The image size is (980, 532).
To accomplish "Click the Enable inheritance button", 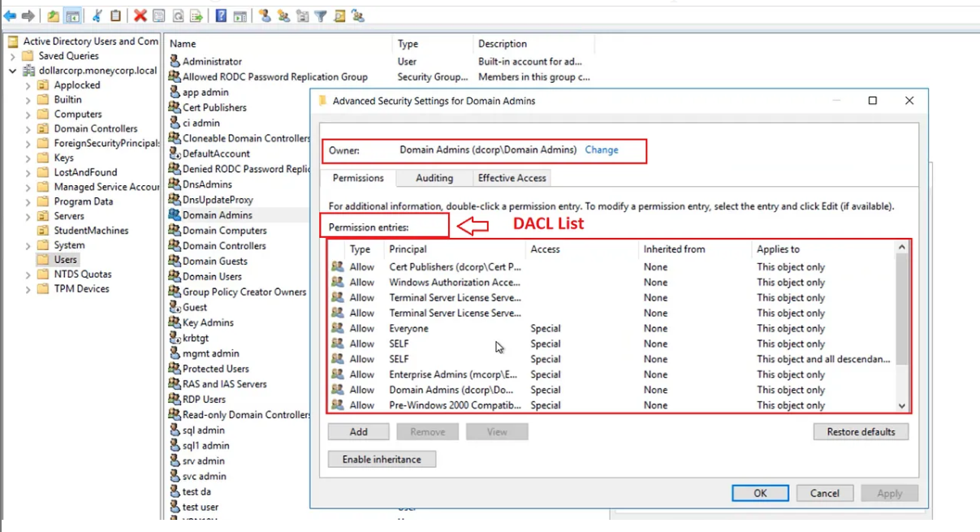I will (x=382, y=460).
